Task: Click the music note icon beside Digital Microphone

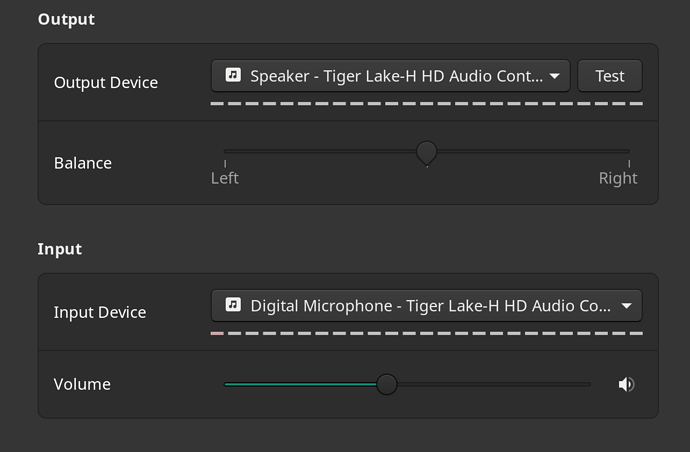Action: 233,305
